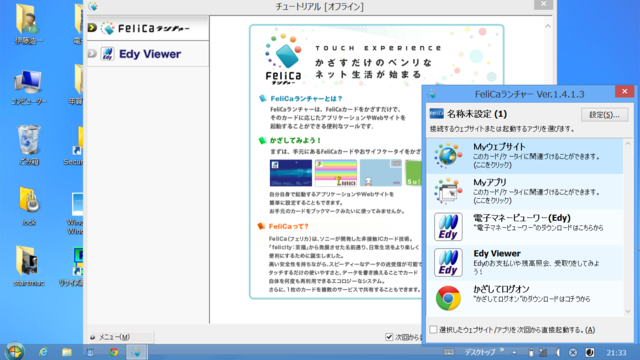Select the FeliCaランチャー section in tutorial sidebar
Image resolution: width=640 pixels, height=360 pixels.
click(148, 28)
